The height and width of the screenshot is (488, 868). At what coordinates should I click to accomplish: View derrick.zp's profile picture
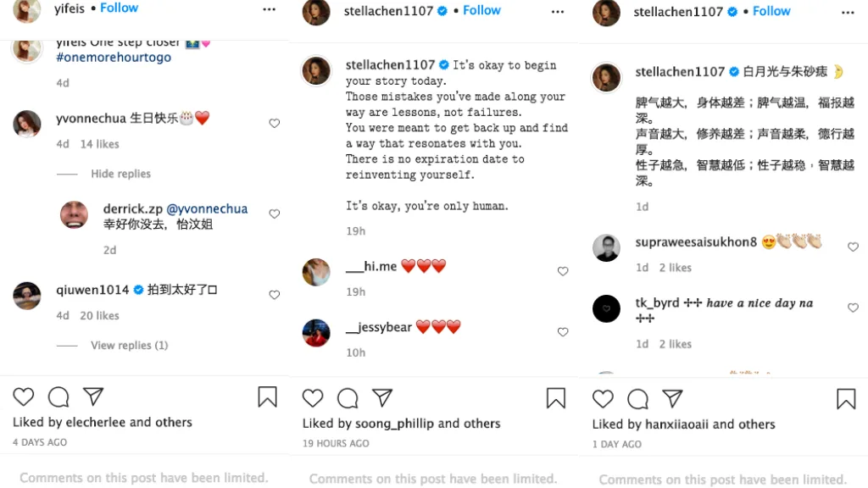(75, 215)
